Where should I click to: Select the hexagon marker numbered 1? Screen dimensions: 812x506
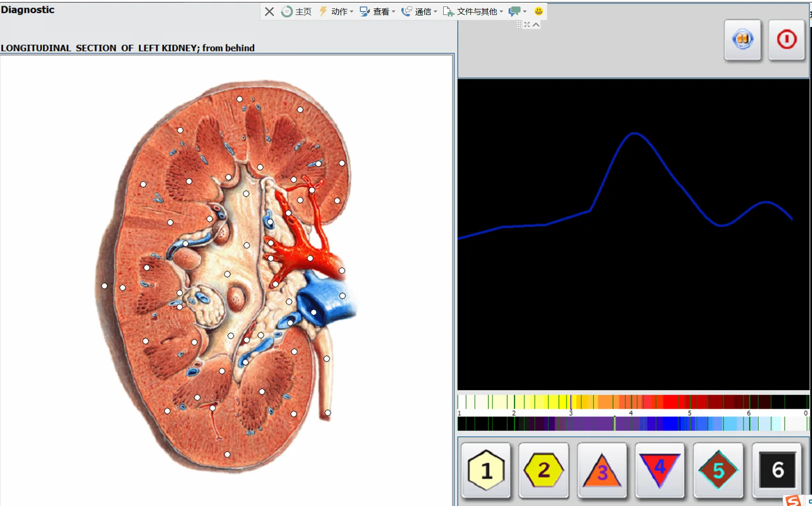click(486, 470)
